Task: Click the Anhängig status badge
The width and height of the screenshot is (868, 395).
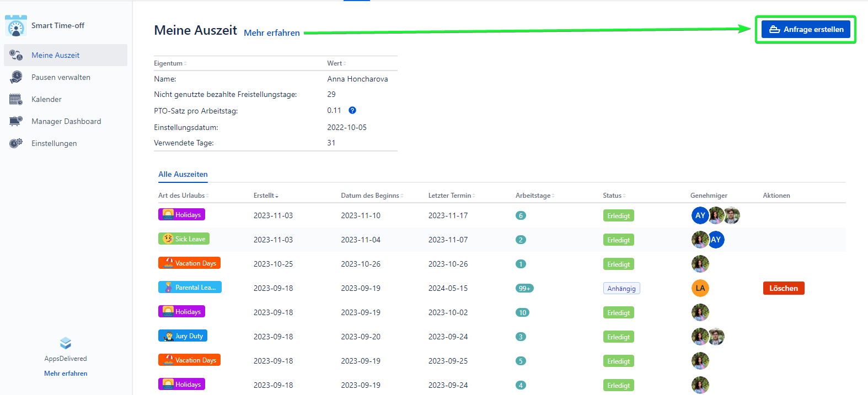Action: coord(621,288)
